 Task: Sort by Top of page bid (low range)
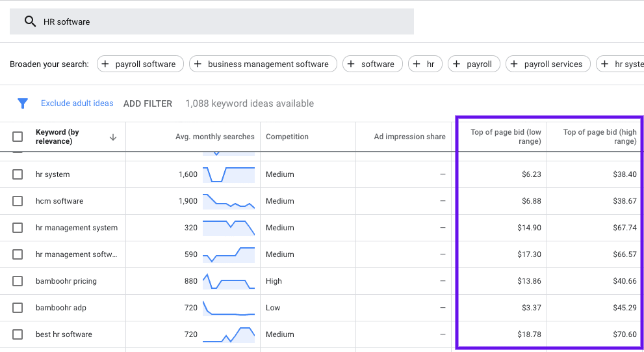[506, 137]
